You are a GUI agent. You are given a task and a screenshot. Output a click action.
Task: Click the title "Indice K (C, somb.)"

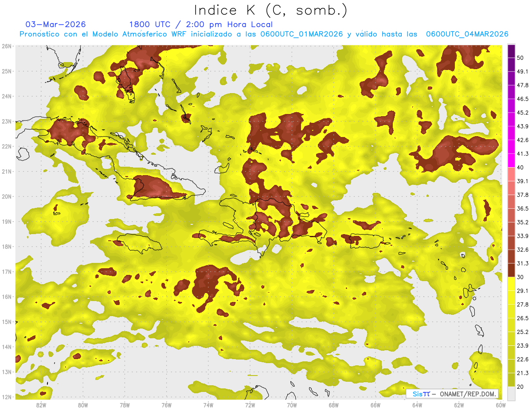pyautogui.click(x=270, y=10)
